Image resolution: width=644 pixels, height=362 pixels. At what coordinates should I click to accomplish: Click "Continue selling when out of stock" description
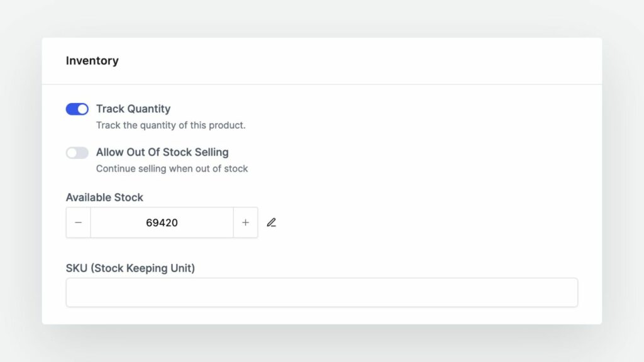click(x=172, y=168)
